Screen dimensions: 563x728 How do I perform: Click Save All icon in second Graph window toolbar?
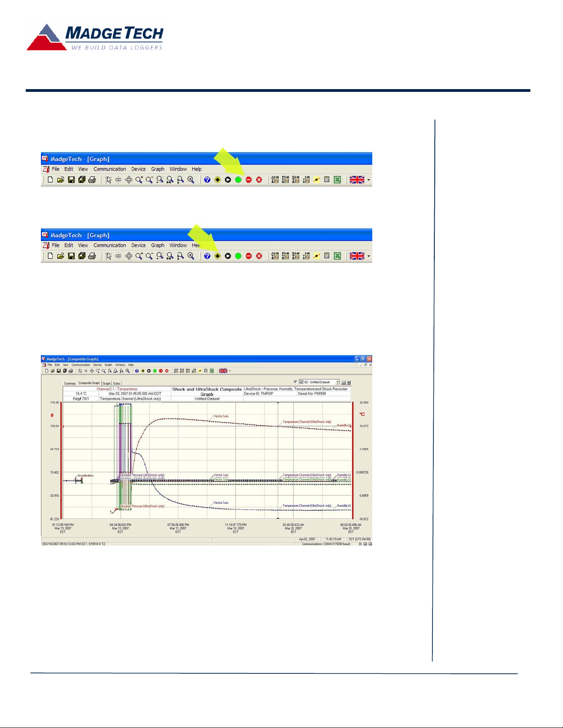point(82,256)
